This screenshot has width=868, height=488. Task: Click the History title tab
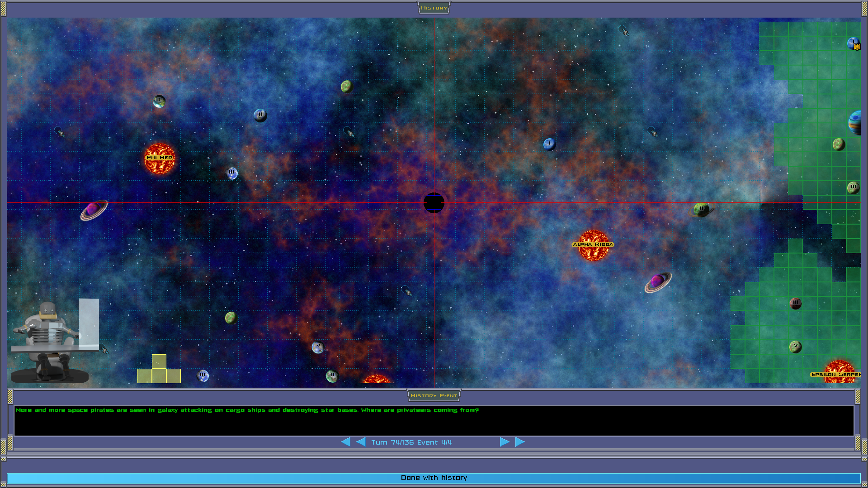(x=434, y=8)
